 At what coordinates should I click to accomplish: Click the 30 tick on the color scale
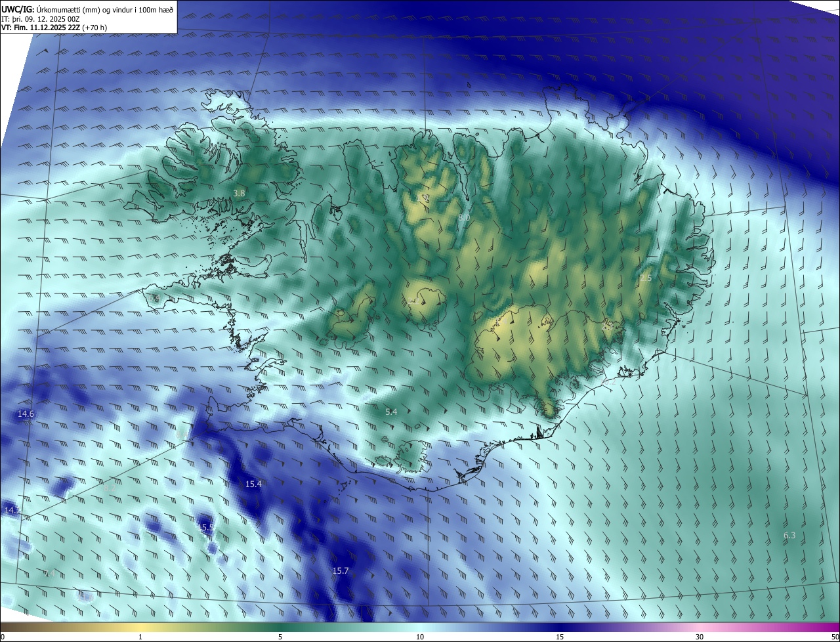pyautogui.click(x=700, y=637)
